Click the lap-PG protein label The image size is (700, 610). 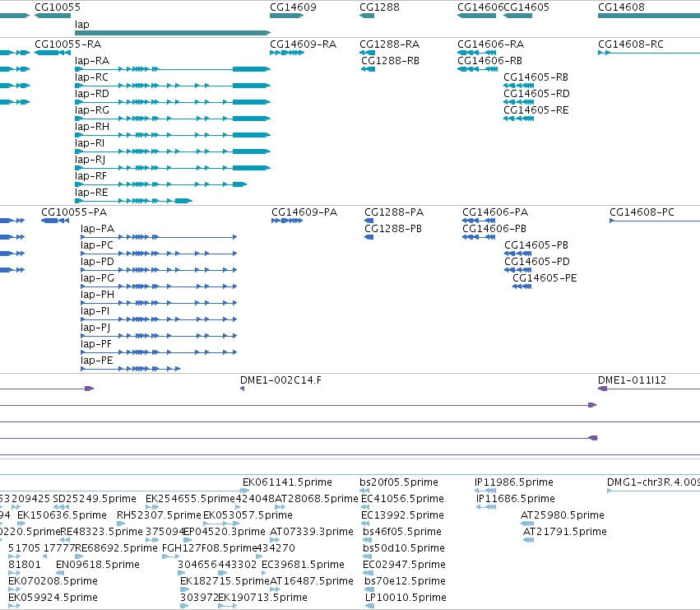[97, 278]
